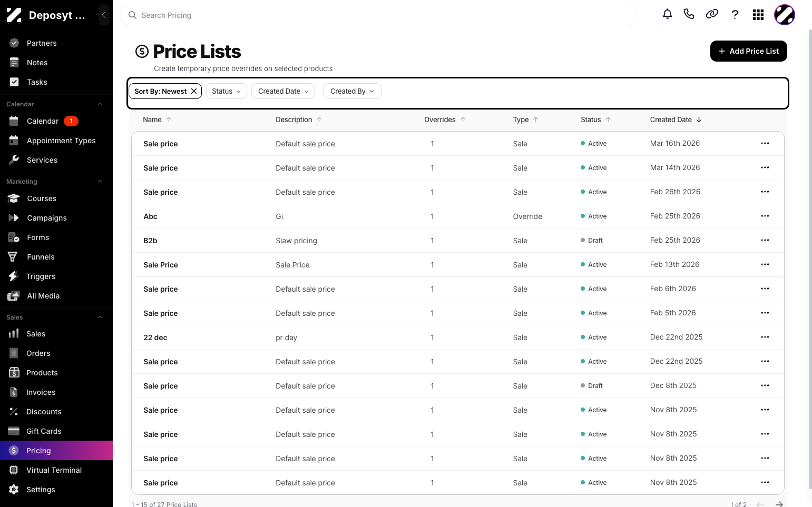Sort by the Overrides column header
812x507 pixels.
(445, 120)
